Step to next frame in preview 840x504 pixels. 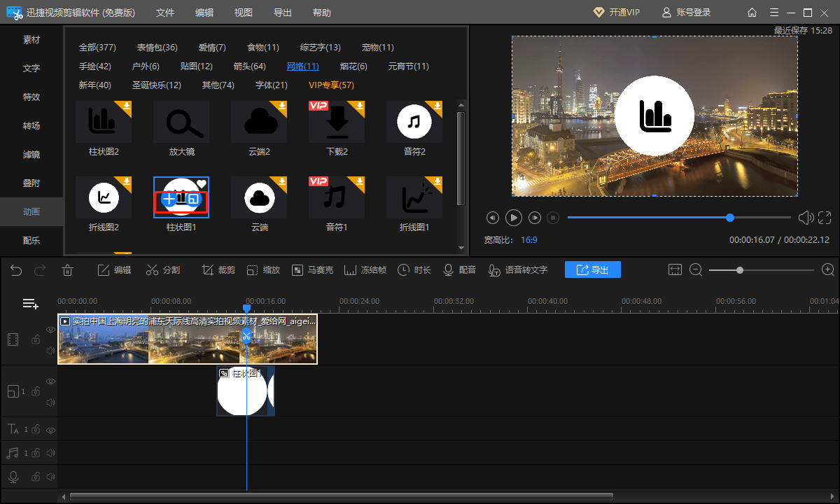tap(535, 218)
